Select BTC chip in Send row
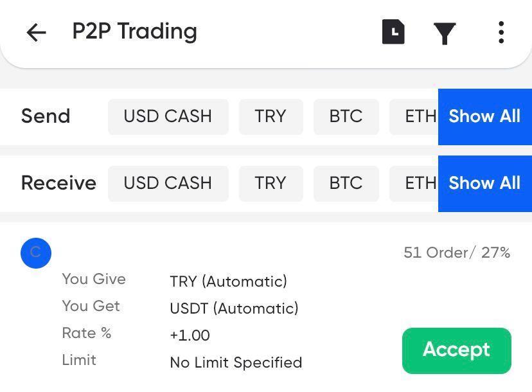 pyautogui.click(x=346, y=116)
